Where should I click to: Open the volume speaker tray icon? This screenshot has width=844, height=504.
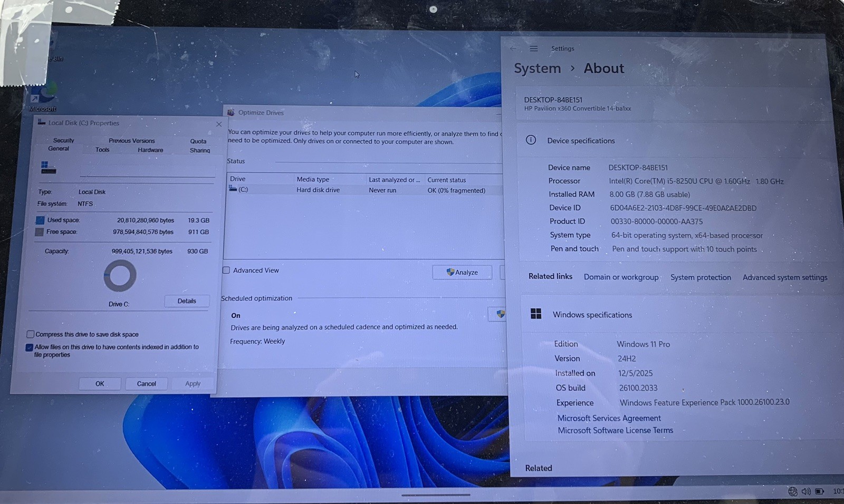pyautogui.click(x=806, y=491)
